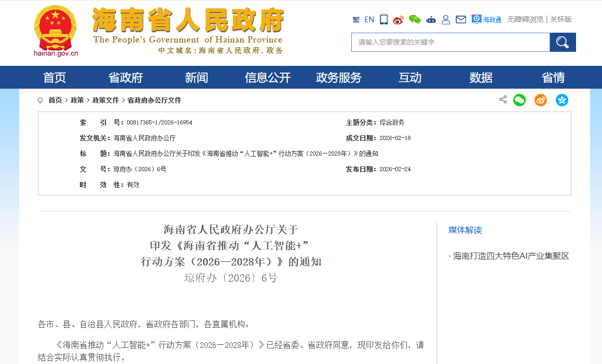This screenshot has width=602, height=364.
Task: Switch to Traditional Chinese 繁
Action: [x=356, y=20]
